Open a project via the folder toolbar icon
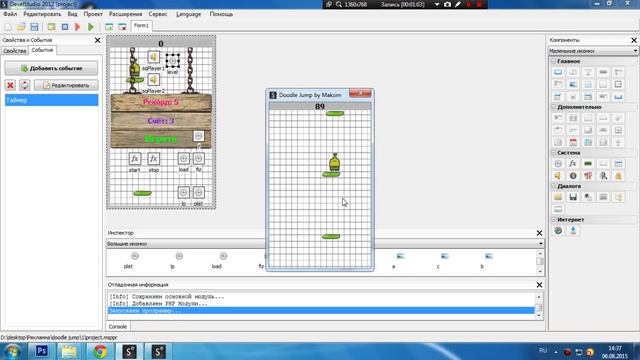The image size is (640, 360). coord(21,27)
